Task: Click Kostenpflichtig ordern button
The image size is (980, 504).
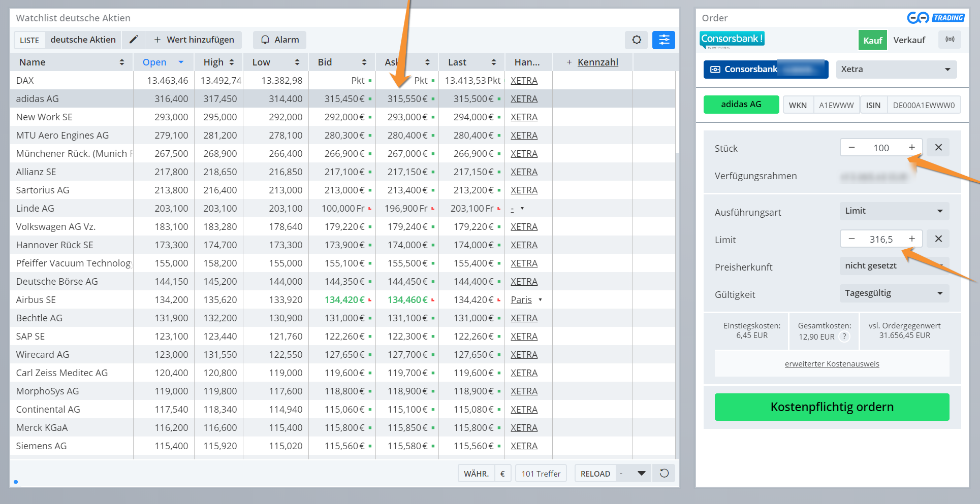Action: 832,407
